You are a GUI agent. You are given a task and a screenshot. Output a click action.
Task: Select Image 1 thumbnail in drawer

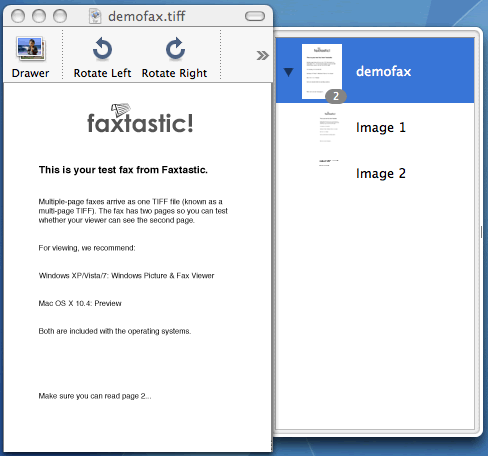[329, 127]
